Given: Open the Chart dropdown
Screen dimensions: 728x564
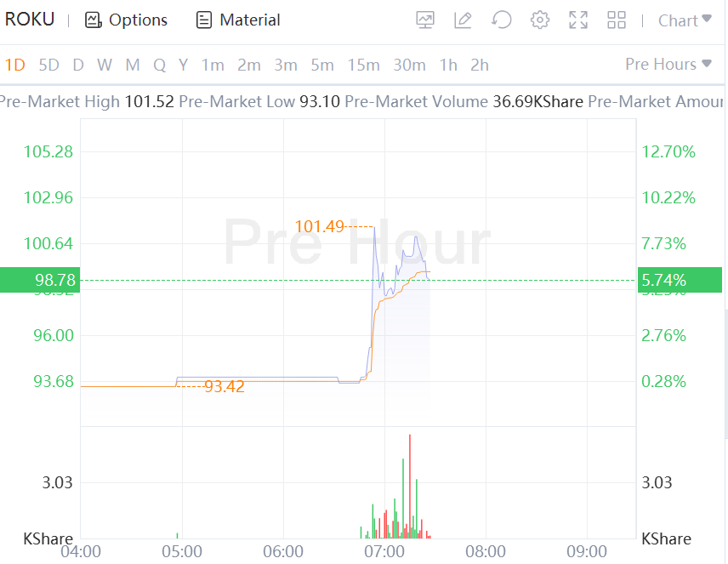Looking at the screenshot, I should click(x=685, y=20).
